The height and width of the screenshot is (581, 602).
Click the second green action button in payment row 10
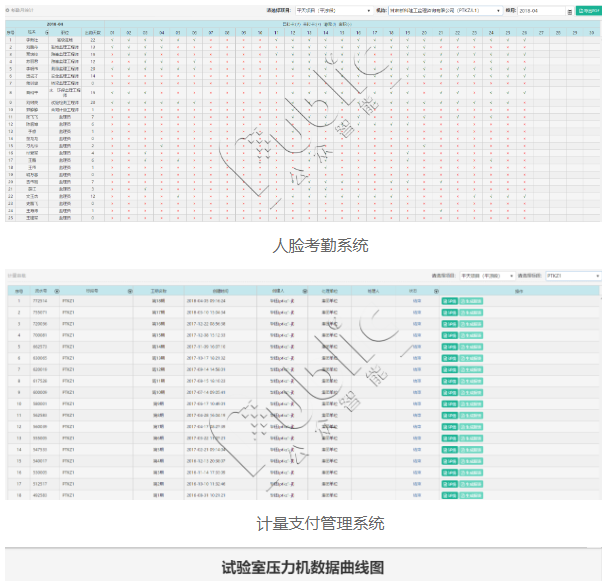pyautogui.click(x=470, y=403)
